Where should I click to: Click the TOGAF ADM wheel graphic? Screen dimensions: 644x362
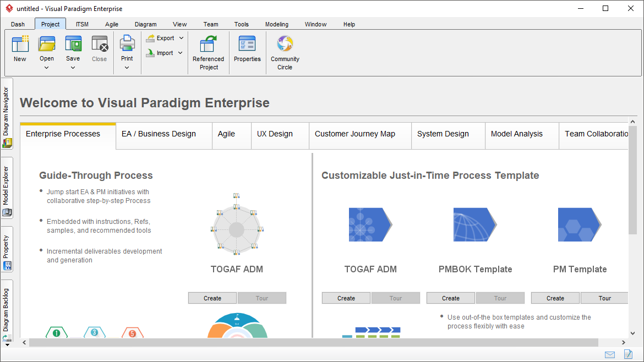tap(237, 224)
